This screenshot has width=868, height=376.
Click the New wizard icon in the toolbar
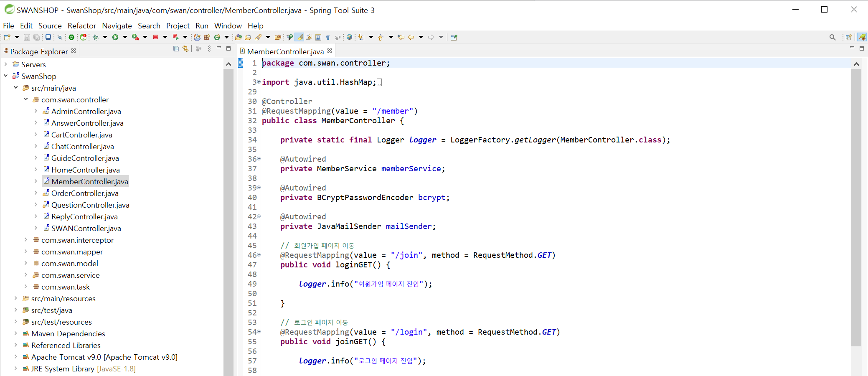(7, 37)
